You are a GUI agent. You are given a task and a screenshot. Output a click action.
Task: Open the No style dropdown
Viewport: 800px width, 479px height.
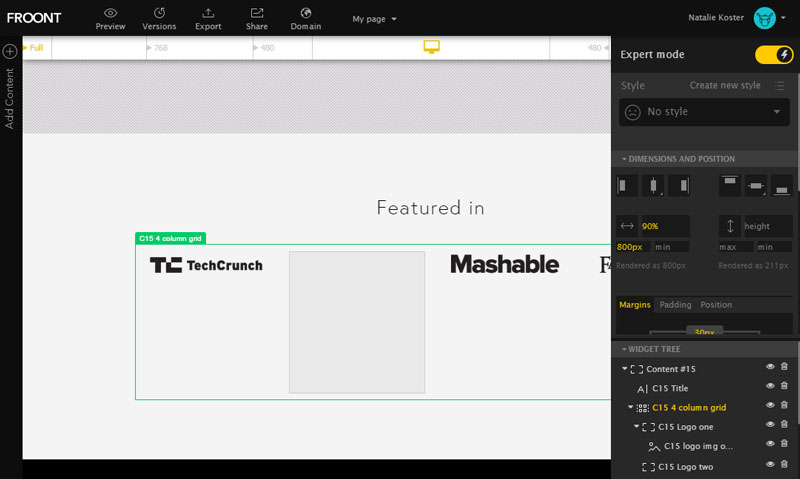point(704,112)
